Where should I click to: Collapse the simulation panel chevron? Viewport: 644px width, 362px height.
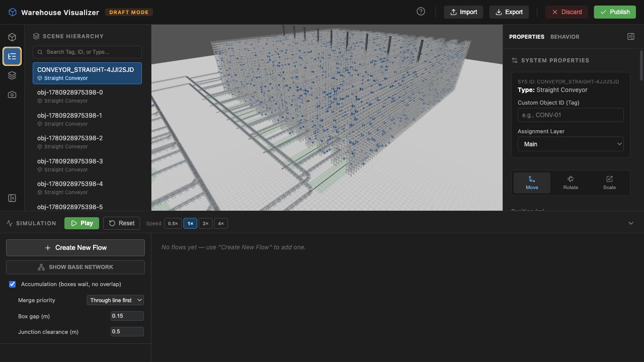pos(631,223)
